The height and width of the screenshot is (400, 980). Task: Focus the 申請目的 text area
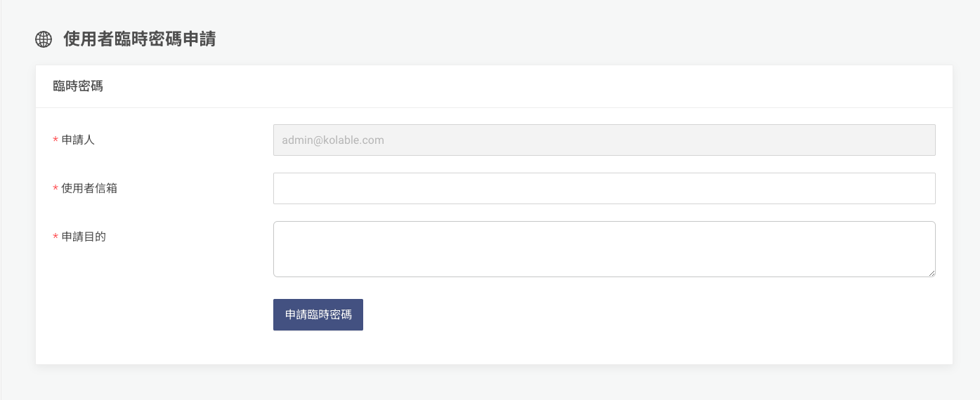pyautogui.click(x=603, y=248)
